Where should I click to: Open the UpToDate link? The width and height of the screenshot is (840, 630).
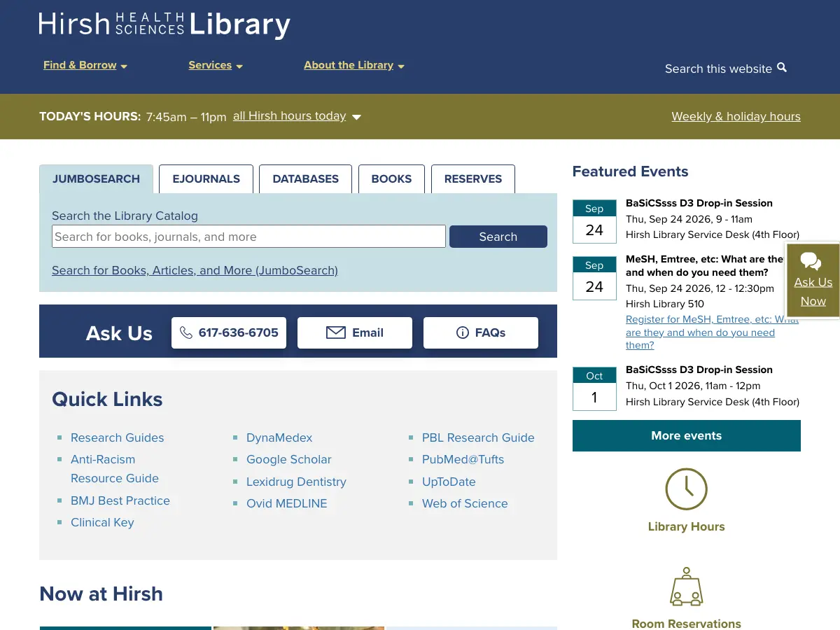click(449, 482)
